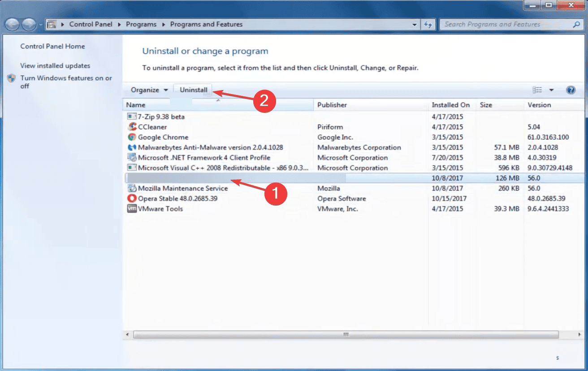588x371 pixels.
Task: Click the CCleaner program icon
Action: coord(132,127)
